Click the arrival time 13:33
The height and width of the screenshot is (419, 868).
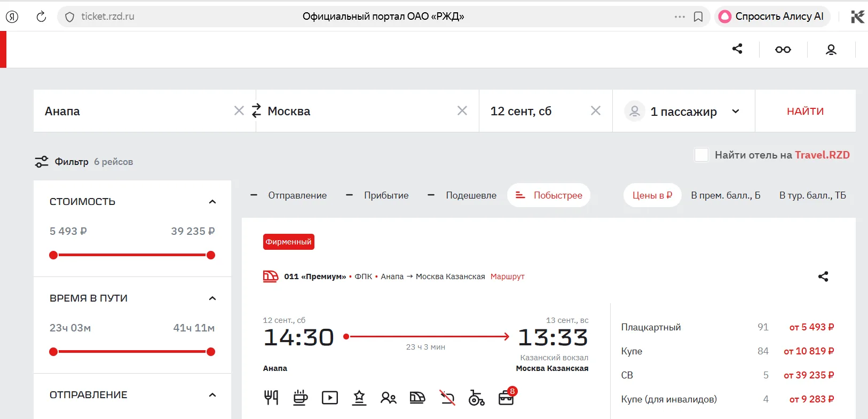coord(553,337)
